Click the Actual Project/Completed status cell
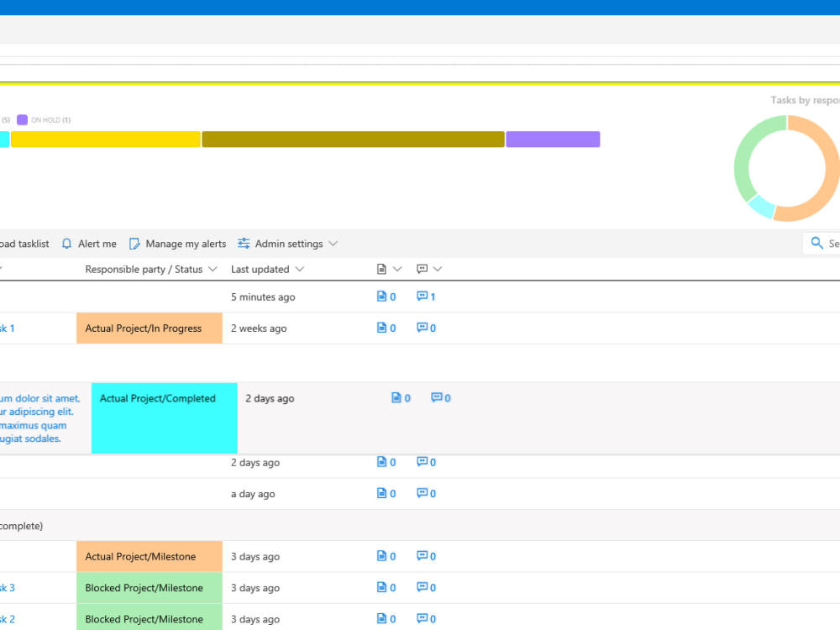Viewport: 840px width, 630px height. (165, 417)
